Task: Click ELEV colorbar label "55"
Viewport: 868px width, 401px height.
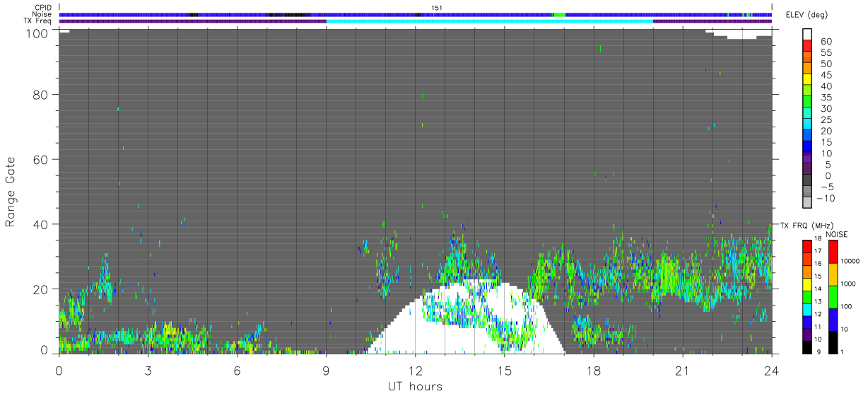Action: 826,53
